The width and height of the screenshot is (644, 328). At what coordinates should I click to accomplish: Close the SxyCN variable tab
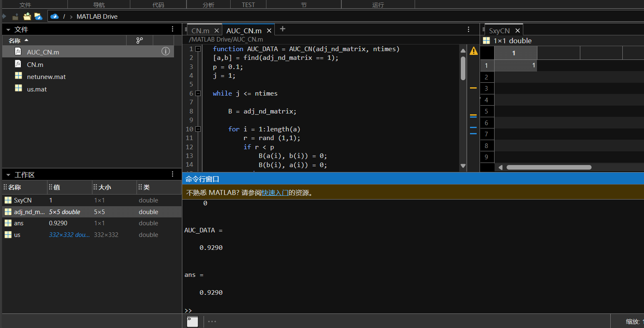pyautogui.click(x=517, y=31)
